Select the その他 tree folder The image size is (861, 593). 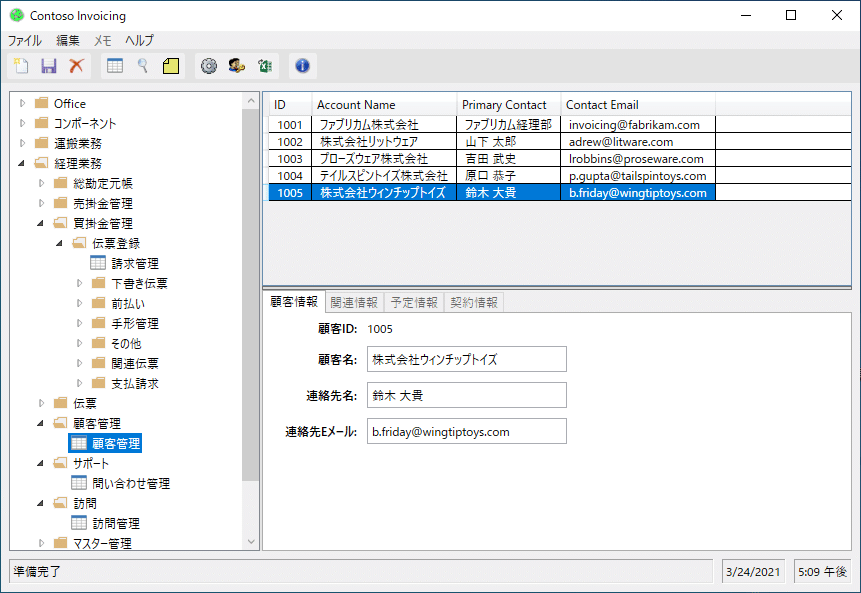[126, 343]
